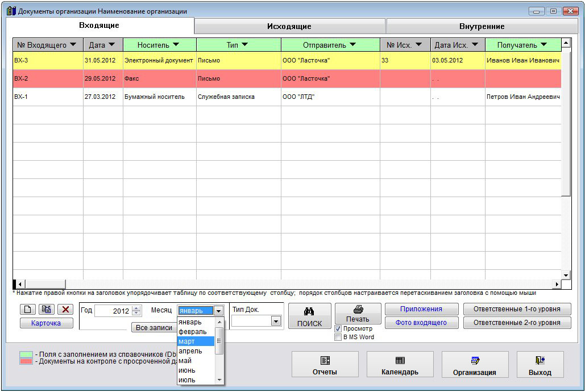Click the ООО "ЛТД" sender cell
The height and width of the screenshot is (392, 585).
(330, 97)
